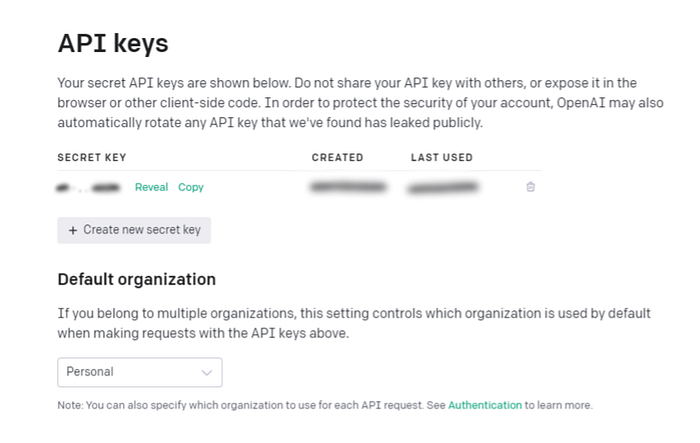Click the CREATED column header

(x=338, y=158)
